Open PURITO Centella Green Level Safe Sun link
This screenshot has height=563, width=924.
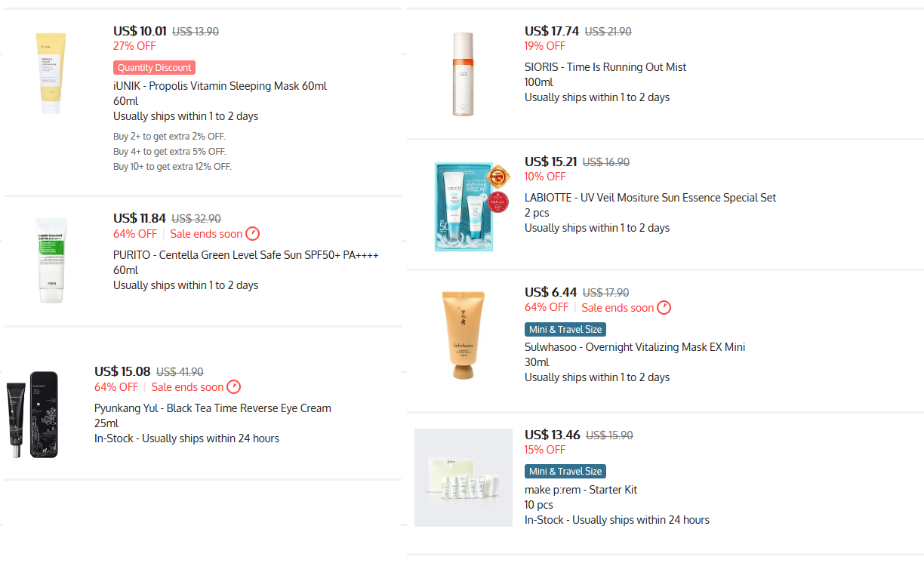[x=246, y=255]
